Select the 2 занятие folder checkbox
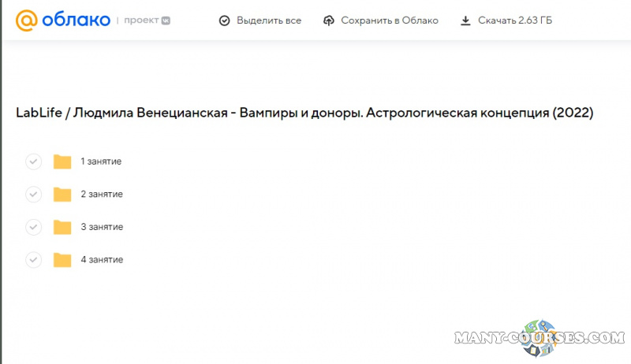 coord(33,194)
